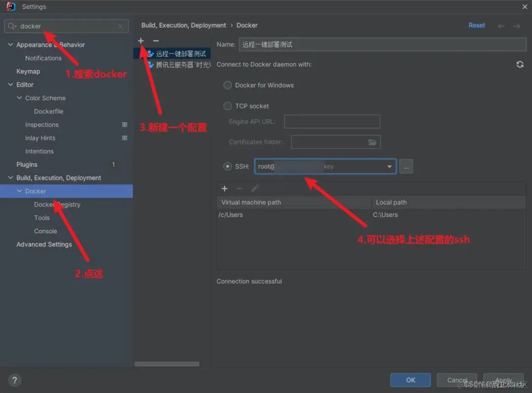The image size is (532, 393).
Task: Click the Reset link
Action: coord(477,26)
